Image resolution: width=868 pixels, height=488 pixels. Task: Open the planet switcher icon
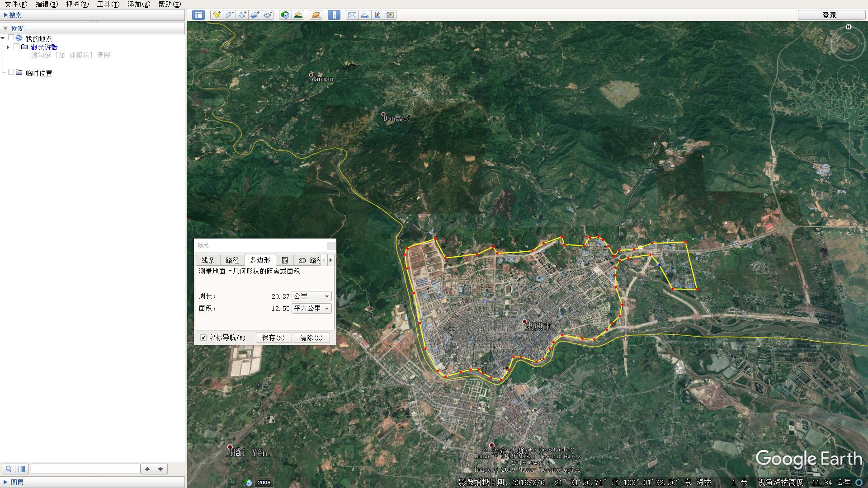point(316,15)
